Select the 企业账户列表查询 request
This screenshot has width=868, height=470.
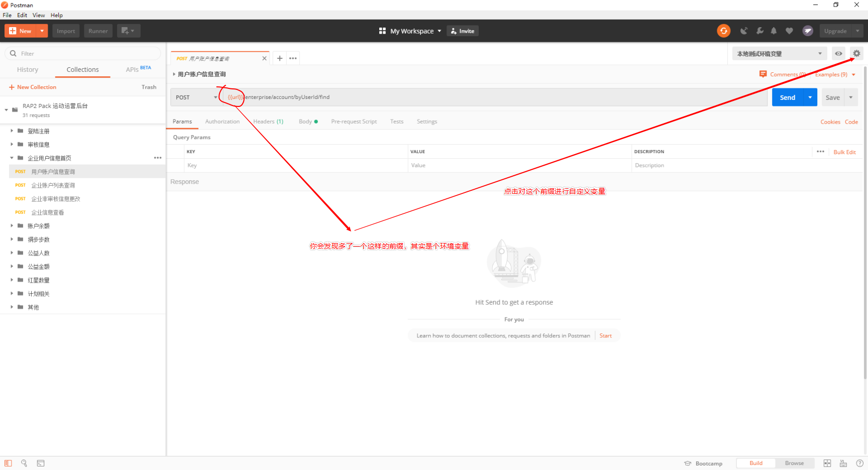click(x=53, y=185)
